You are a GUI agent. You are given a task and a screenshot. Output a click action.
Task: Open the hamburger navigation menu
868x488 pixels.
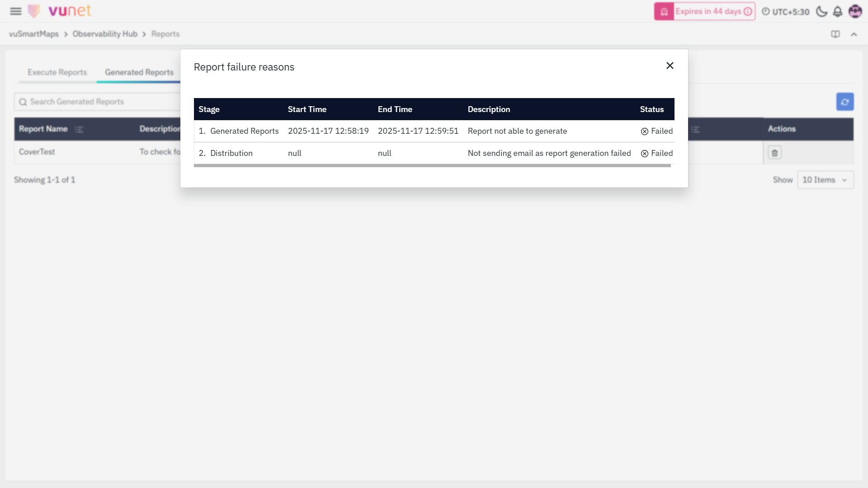[x=16, y=11]
